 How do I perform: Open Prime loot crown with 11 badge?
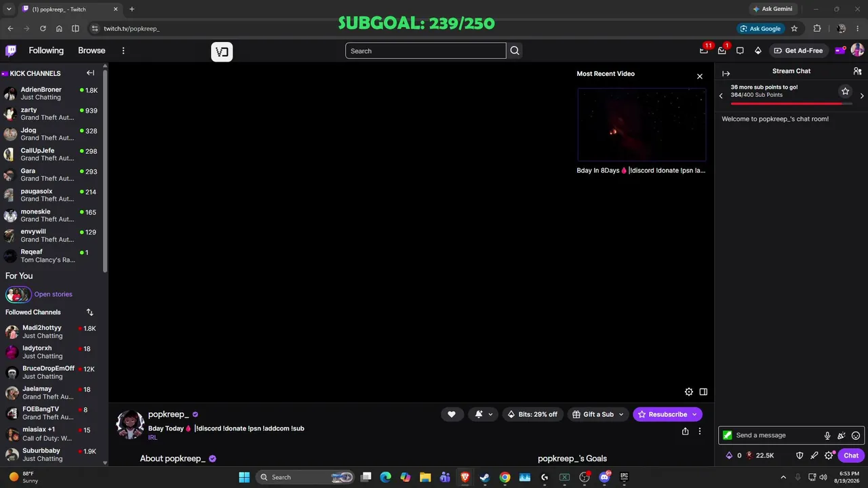pos(704,51)
